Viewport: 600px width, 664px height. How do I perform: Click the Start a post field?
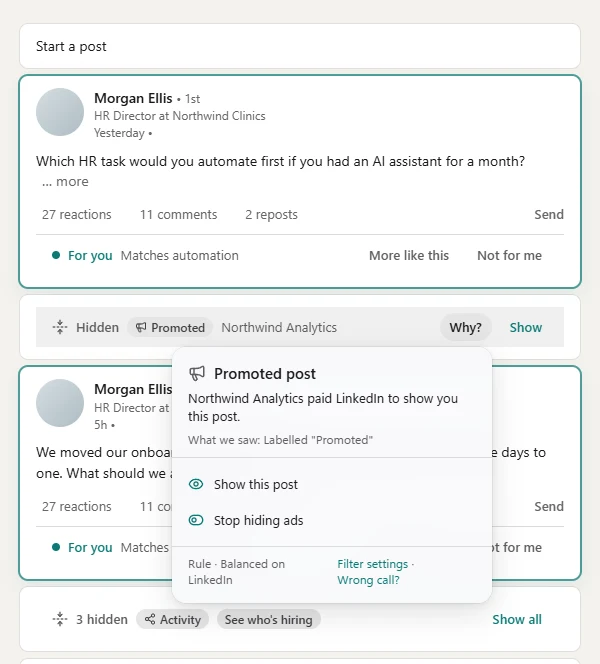pos(300,46)
